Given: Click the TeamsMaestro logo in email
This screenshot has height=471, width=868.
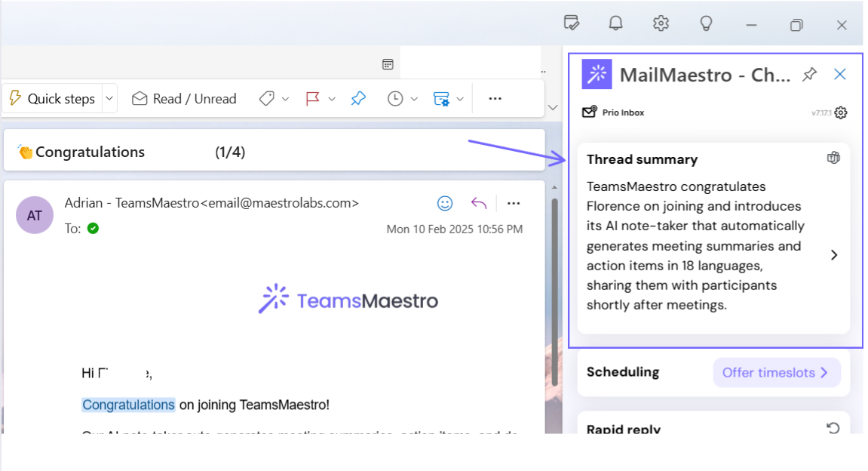Looking at the screenshot, I should pyautogui.click(x=348, y=300).
